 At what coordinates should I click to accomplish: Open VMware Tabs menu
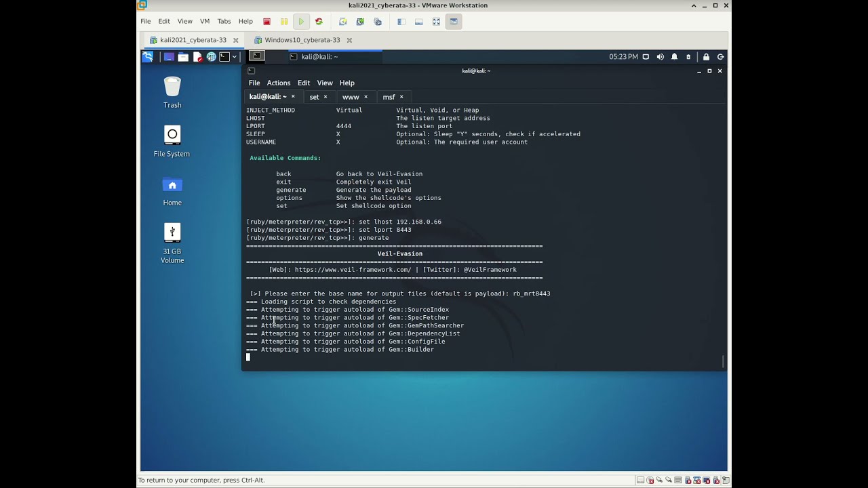pos(224,22)
